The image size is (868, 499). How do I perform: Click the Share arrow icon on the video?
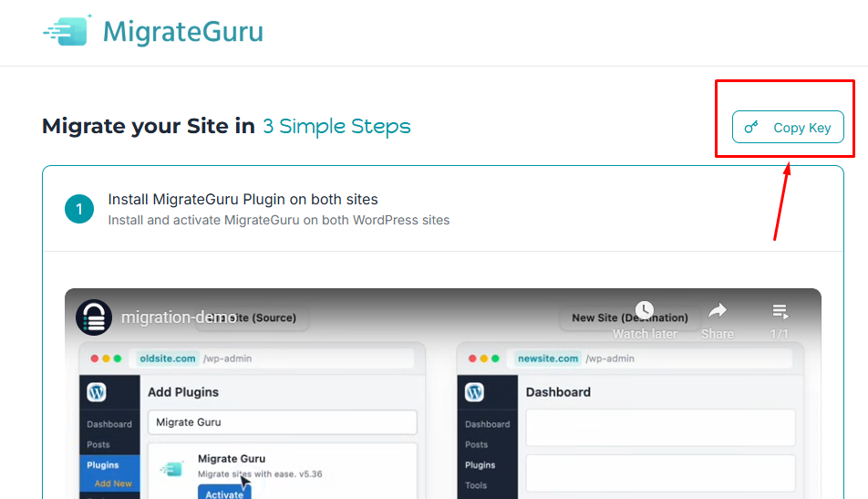[718, 311]
